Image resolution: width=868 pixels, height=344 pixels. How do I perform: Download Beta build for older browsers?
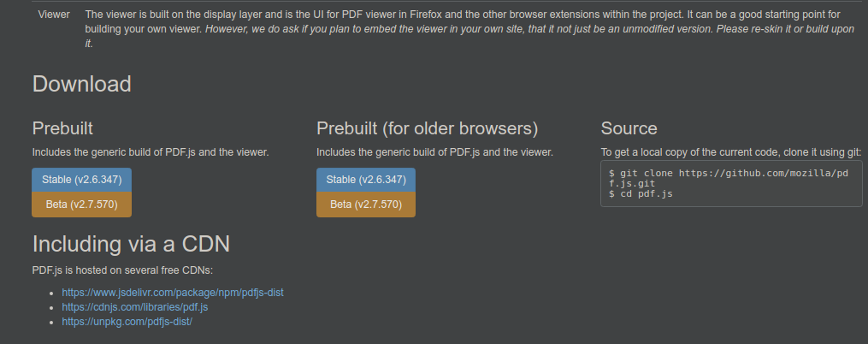[366, 205]
